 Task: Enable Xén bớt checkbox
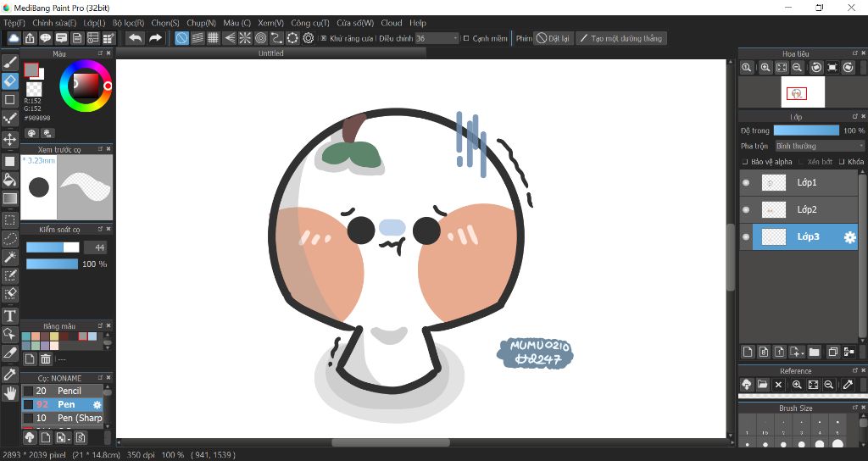point(800,162)
